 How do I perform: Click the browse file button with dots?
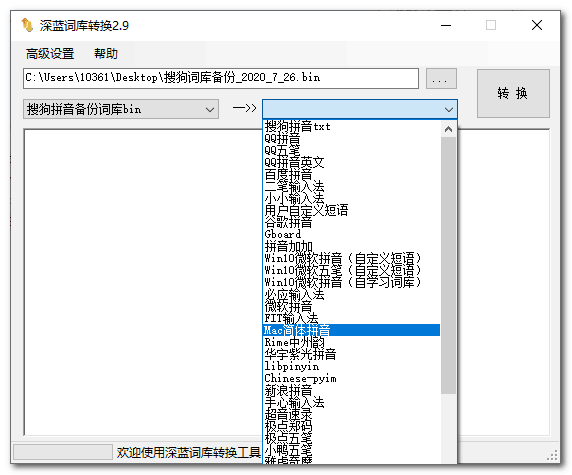click(441, 78)
